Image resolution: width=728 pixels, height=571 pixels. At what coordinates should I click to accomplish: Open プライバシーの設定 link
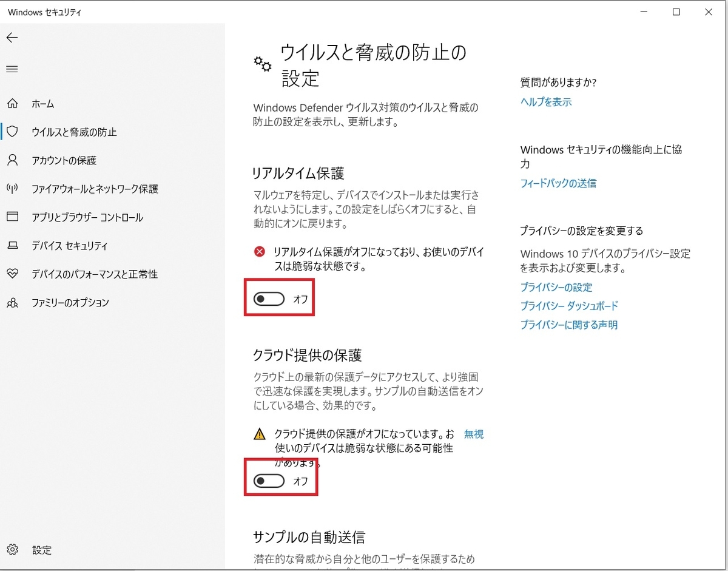pyautogui.click(x=556, y=287)
